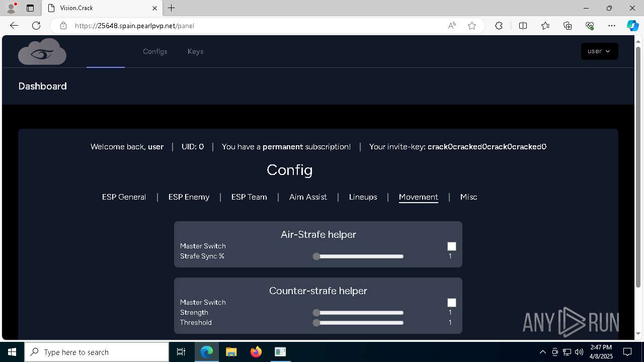Switch to Misc tab
The image size is (644, 362).
[468, 197]
